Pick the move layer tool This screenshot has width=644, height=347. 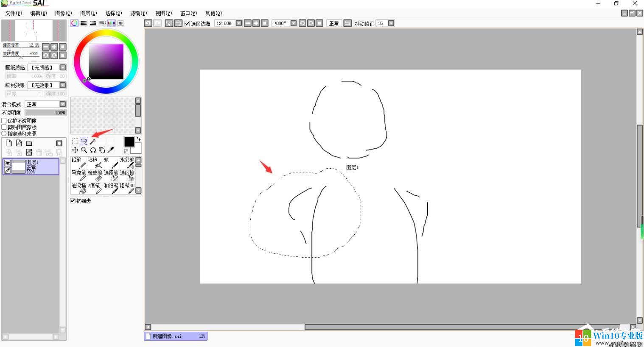[75, 150]
